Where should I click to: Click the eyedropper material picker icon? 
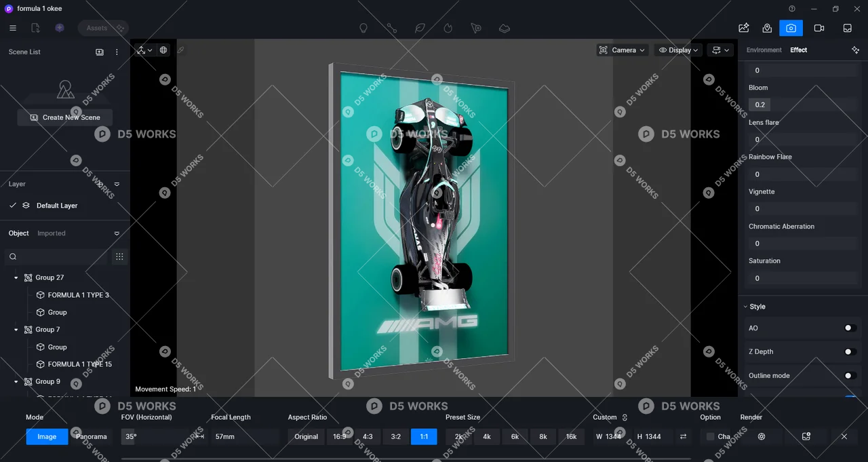(x=180, y=50)
